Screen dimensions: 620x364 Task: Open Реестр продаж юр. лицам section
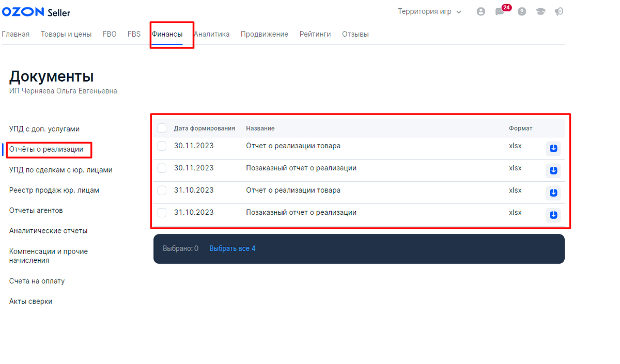(x=54, y=190)
